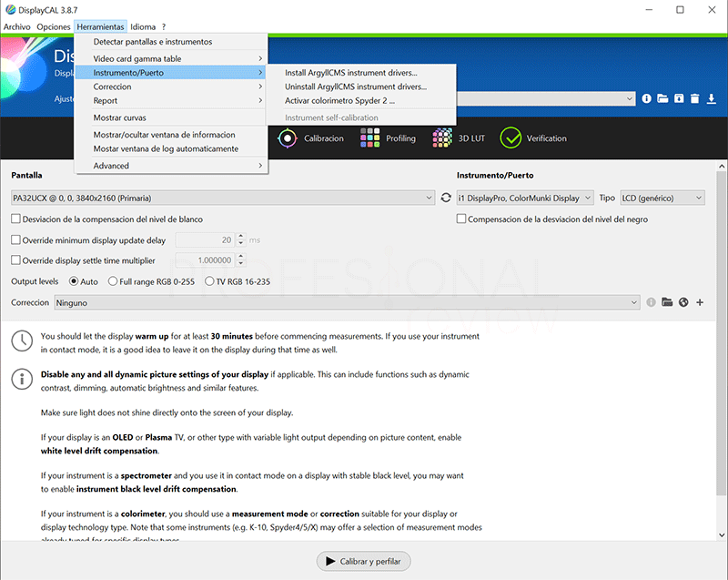Enable Desviacion de la compensacion del nivel de blanco
This screenshot has width=728, height=580.
15,219
